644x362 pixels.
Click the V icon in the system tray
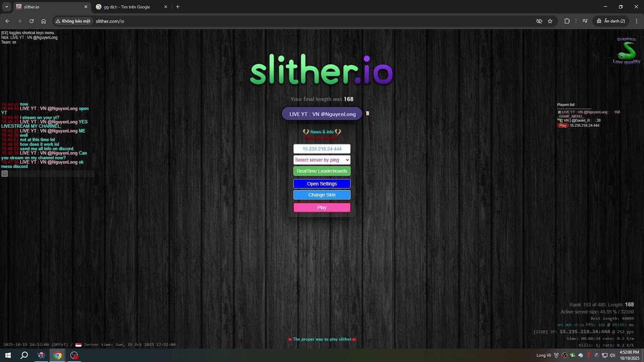coord(556,355)
